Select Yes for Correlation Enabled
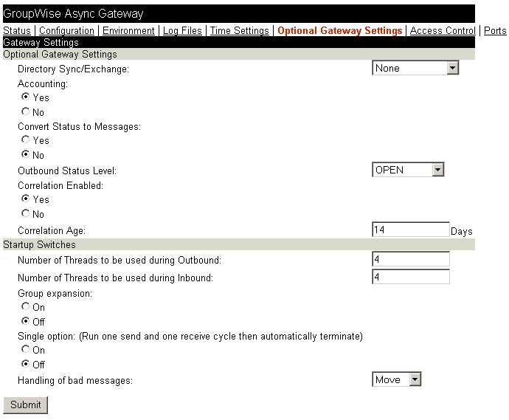 25,199
